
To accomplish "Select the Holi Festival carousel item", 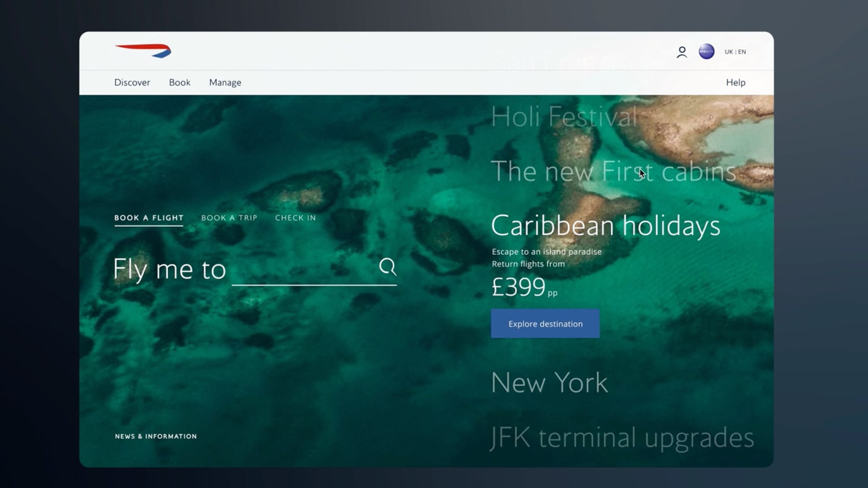I will pos(564,117).
